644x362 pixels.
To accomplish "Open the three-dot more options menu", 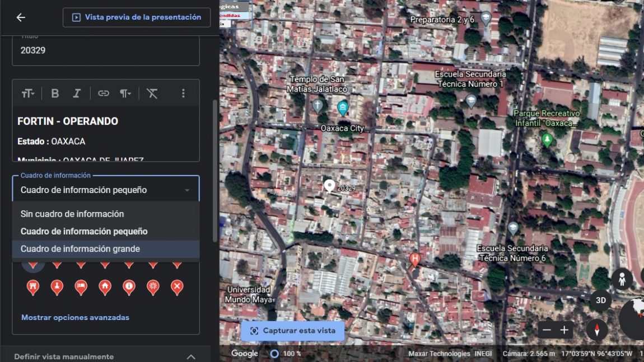I will click(x=183, y=93).
